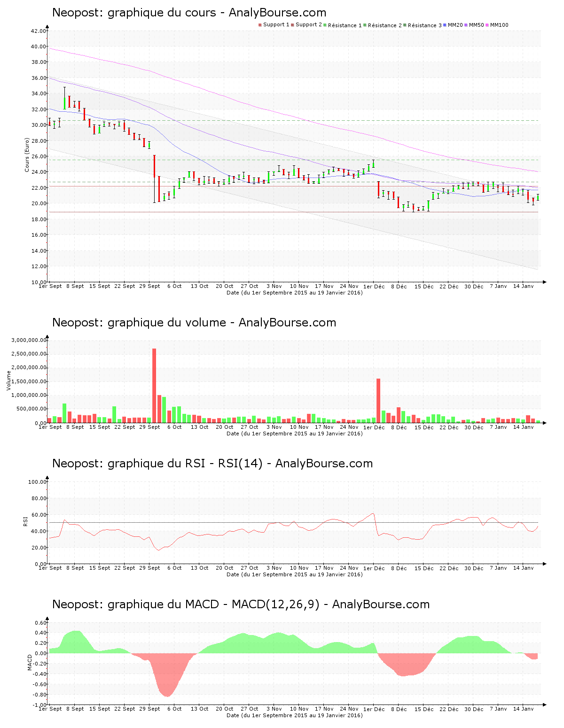564x728 pixels.
Task: Click the '3,000,000.00' volume axis value
Action: click(x=30, y=340)
